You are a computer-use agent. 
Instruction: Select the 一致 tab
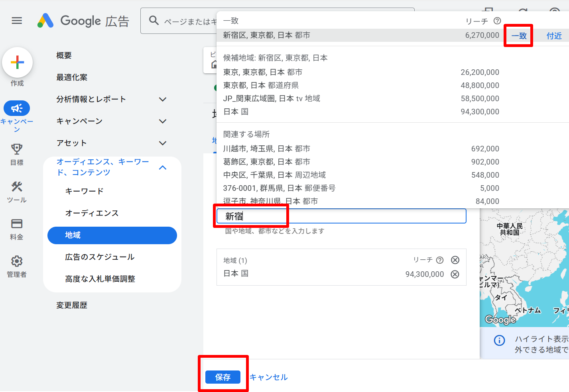click(518, 35)
